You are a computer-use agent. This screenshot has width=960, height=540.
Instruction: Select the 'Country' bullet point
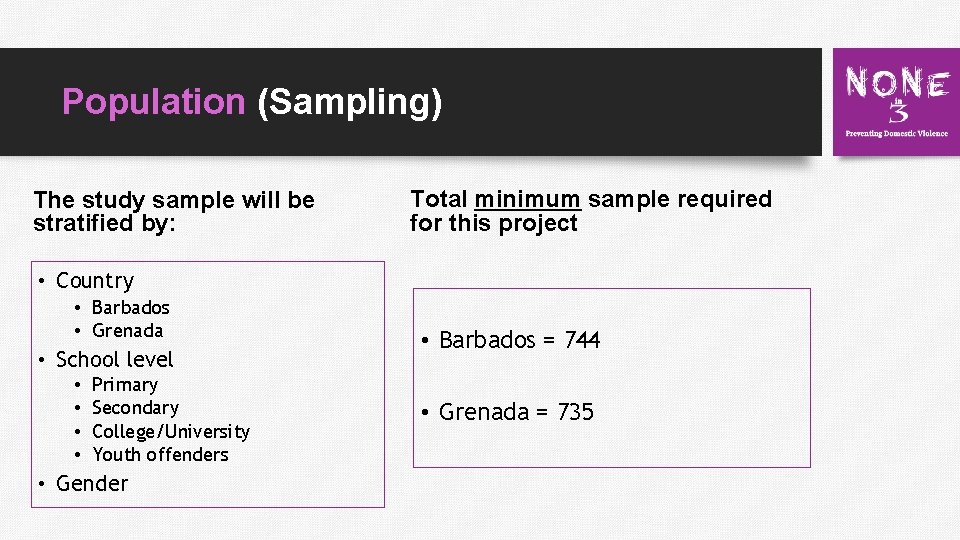click(x=94, y=281)
